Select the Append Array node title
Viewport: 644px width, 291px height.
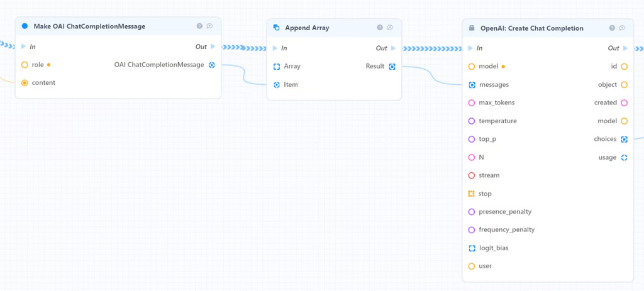pos(307,28)
